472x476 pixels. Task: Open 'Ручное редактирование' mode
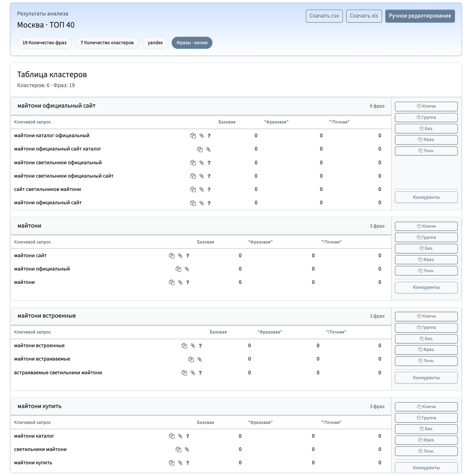[420, 16]
